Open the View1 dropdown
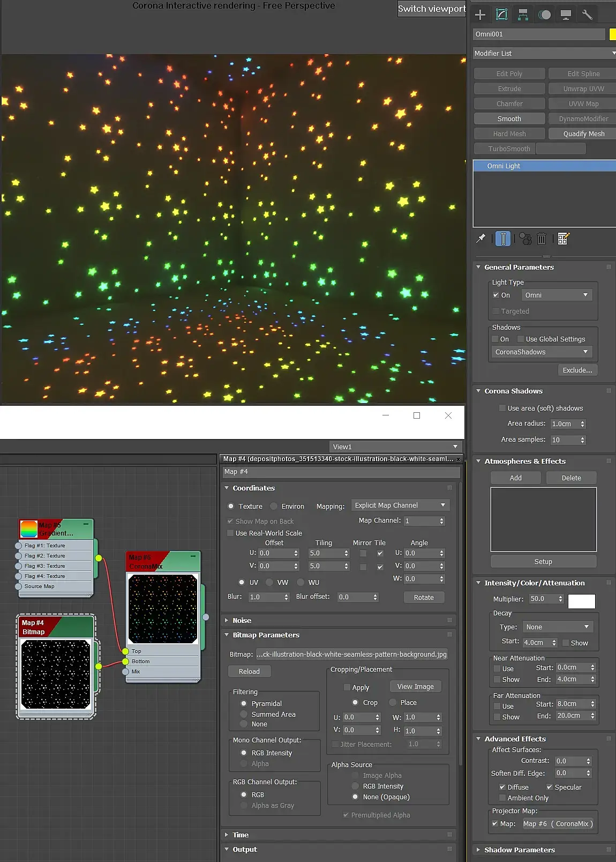 point(395,447)
